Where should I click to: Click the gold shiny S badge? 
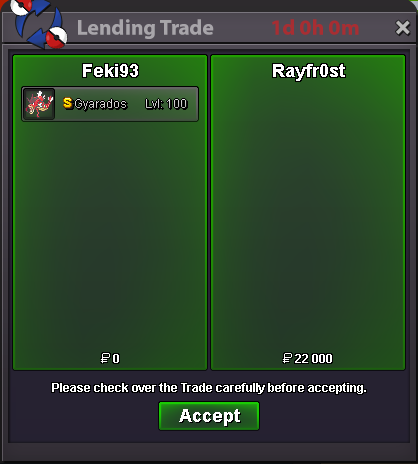(x=68, y=103)
